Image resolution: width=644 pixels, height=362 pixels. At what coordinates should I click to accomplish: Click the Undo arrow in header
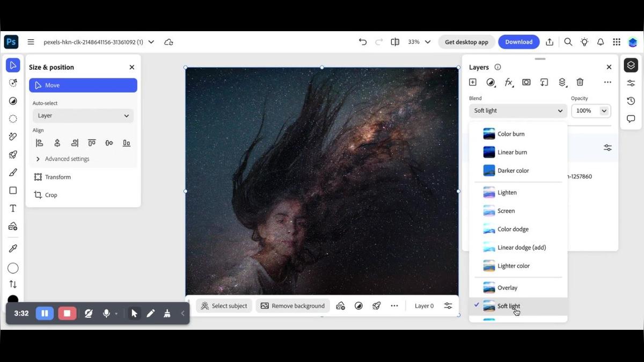(x=363, y=42)
